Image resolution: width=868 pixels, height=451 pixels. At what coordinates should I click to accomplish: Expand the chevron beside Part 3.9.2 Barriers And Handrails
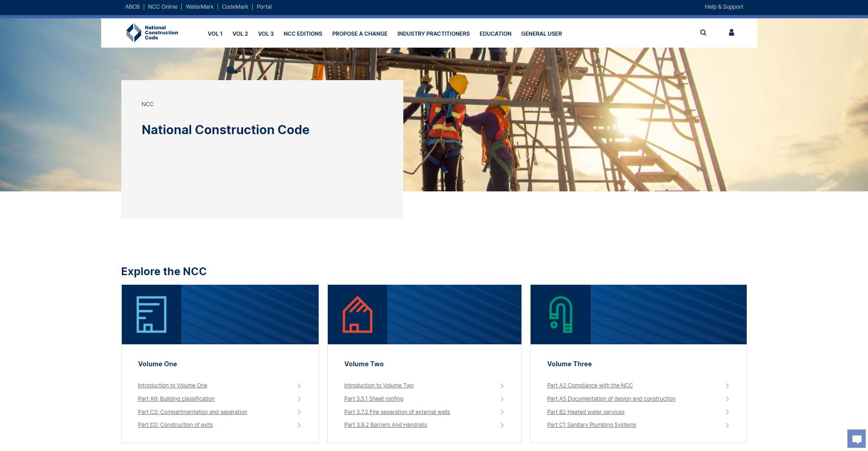[x=502, y=425]
